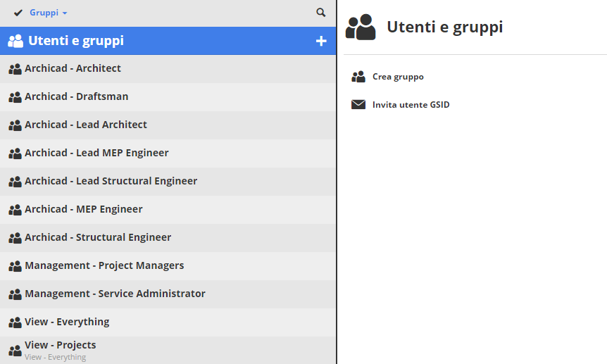Expand the Gruppi dropdown arrow
This screenshot has height=364, width=607.
[x=65, y=13]
